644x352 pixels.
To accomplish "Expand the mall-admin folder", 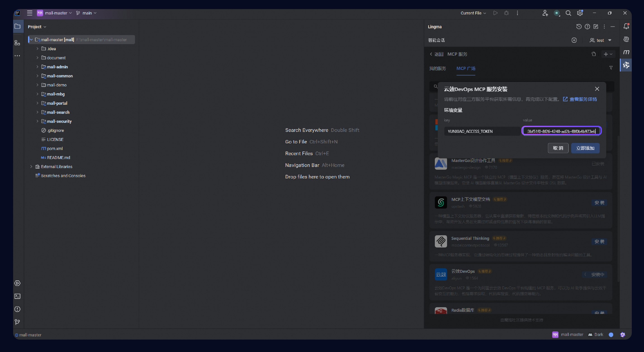I will tap(37, 67).
